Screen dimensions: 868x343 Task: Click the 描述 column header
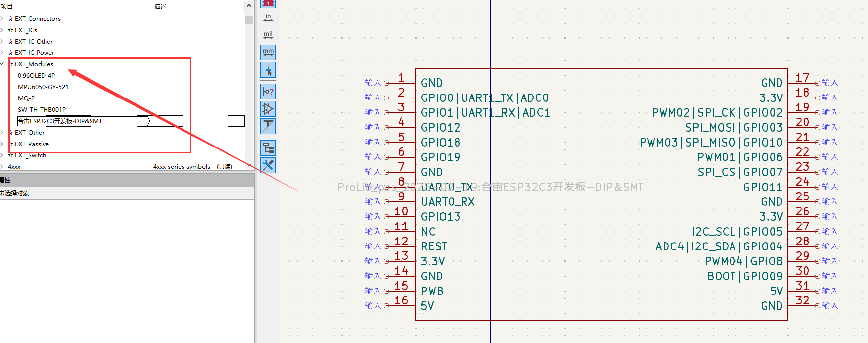coord(160,6)
